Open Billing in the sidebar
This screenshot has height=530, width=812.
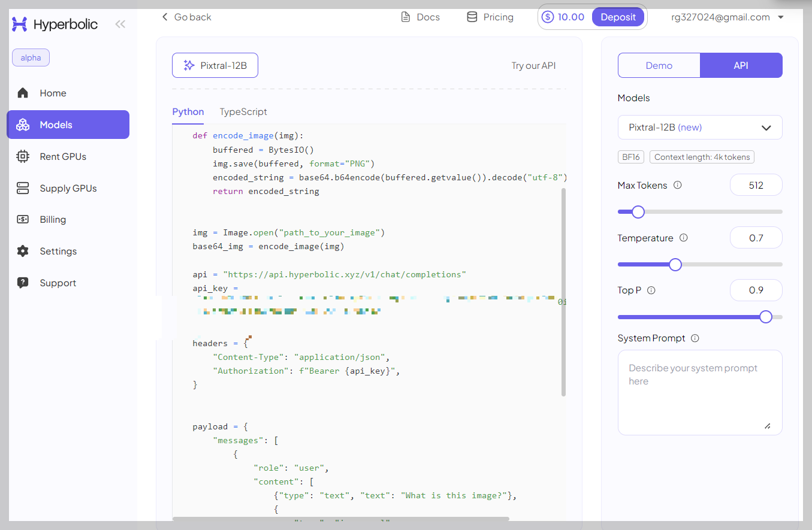click(68, 219)
